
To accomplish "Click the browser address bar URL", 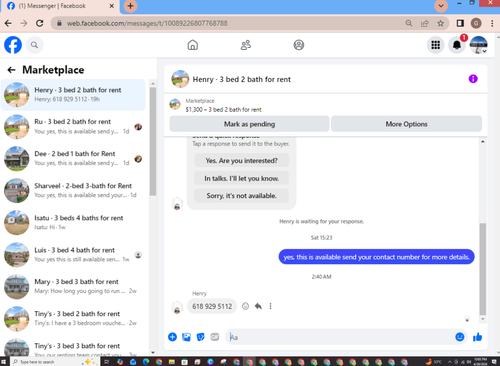I will pos(147,23).
